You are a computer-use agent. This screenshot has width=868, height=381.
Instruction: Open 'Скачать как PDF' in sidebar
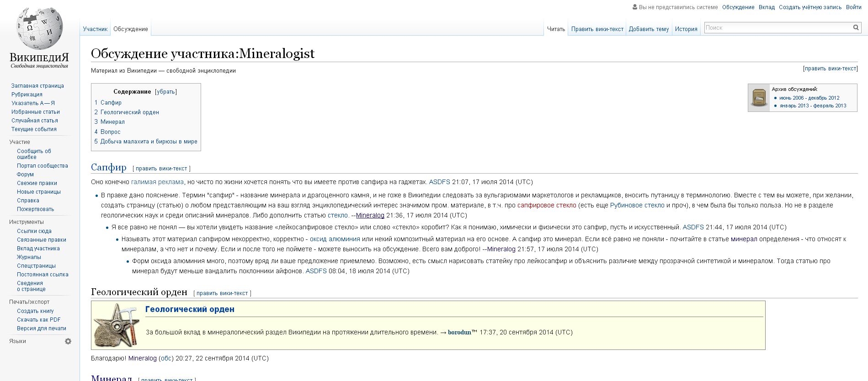[39, 320]
